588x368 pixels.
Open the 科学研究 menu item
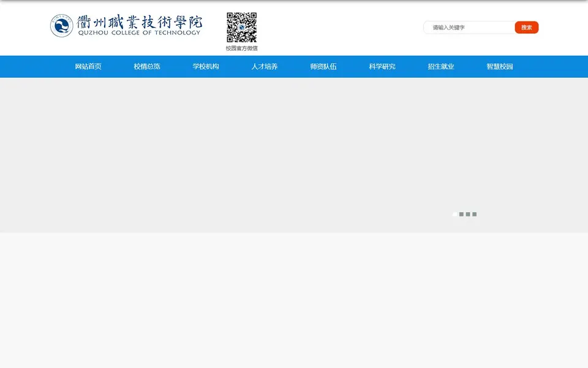click(382, 66)
